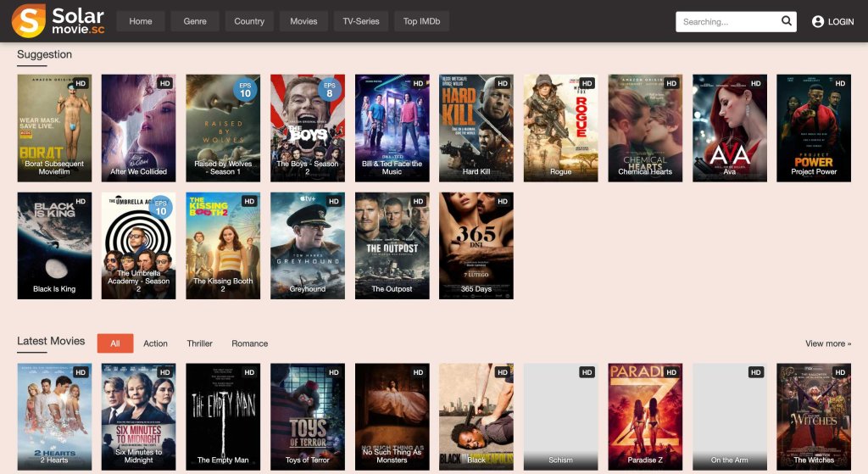Open On the Arm placeholder poster
Screen dimensions: 868x474
coord(730,416)
